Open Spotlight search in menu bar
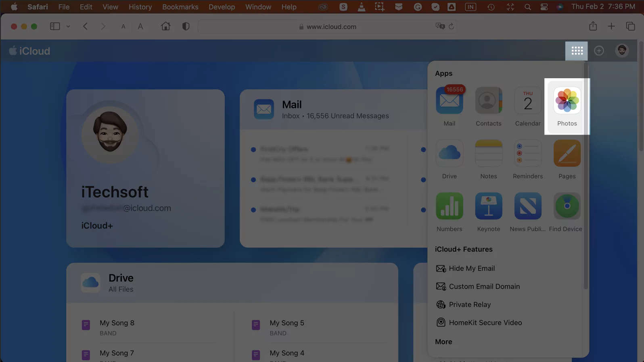The width and height of the screenshot is (644, 362). tap(527, 7)
